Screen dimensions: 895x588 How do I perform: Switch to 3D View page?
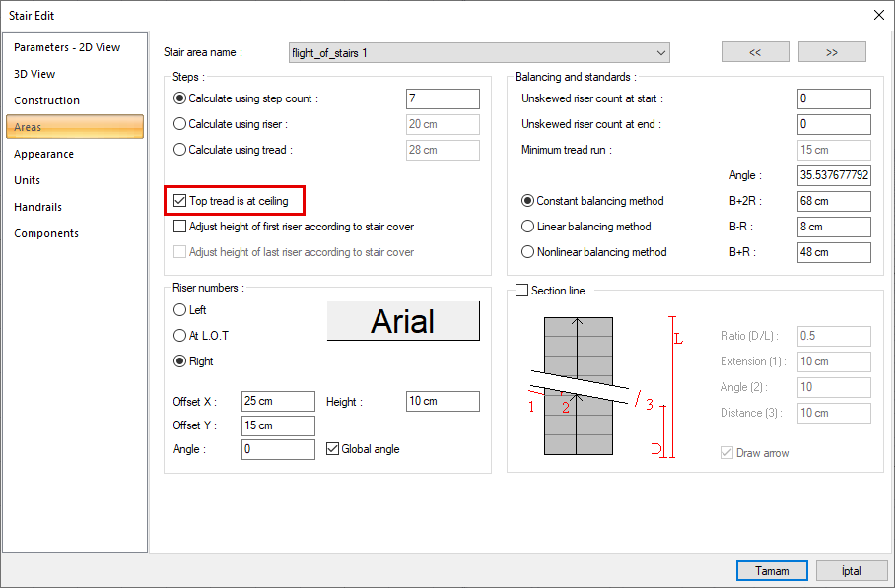pos(34,74)
